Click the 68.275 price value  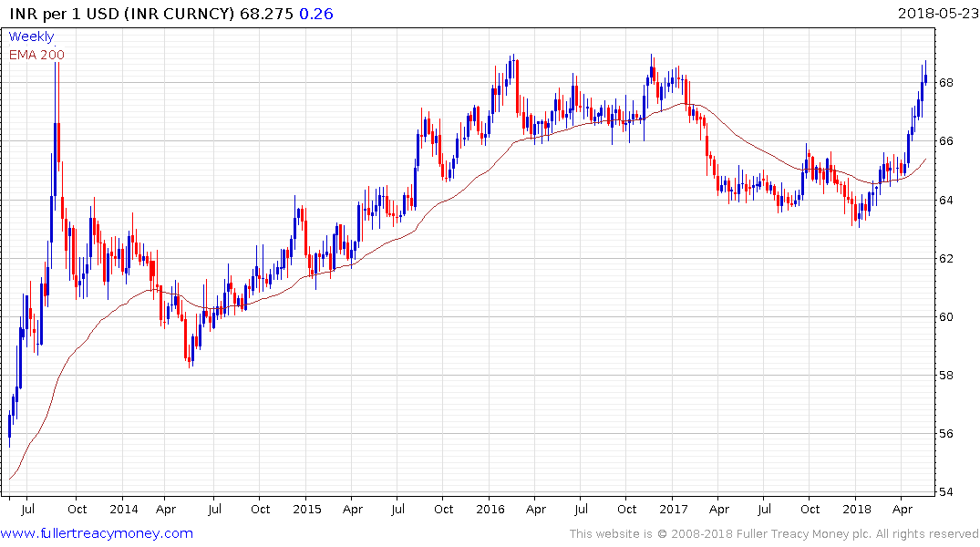coord(266,14)
